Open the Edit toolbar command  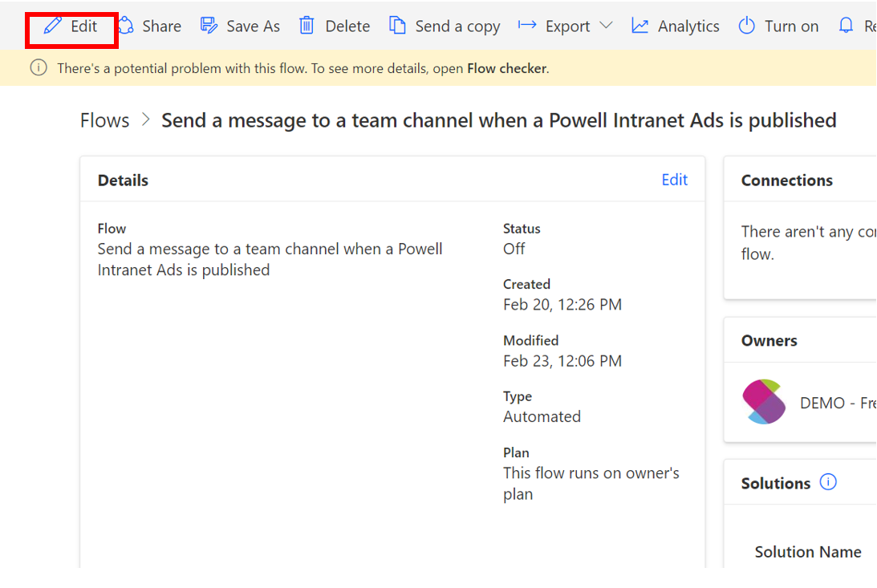point(71,26)
